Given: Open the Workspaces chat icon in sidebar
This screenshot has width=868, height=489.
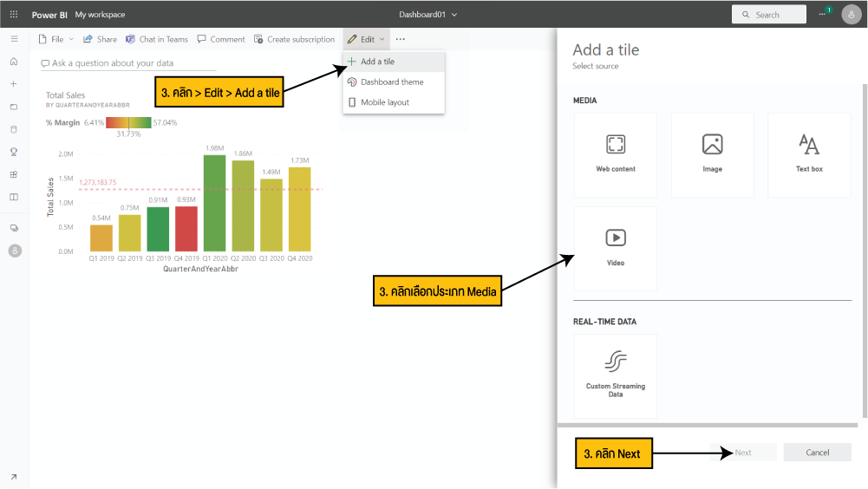Looking at the screenshot, I should tap(14, 228).
